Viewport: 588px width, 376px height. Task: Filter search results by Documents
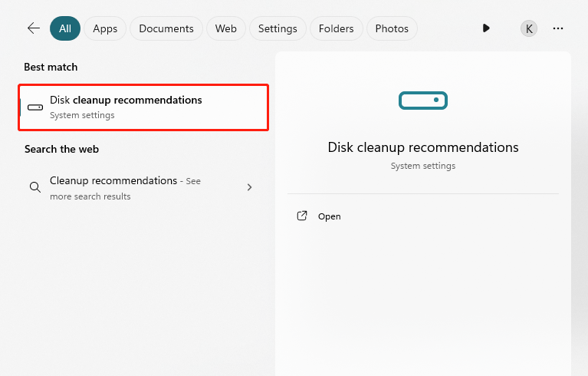(x=166, y=28)
